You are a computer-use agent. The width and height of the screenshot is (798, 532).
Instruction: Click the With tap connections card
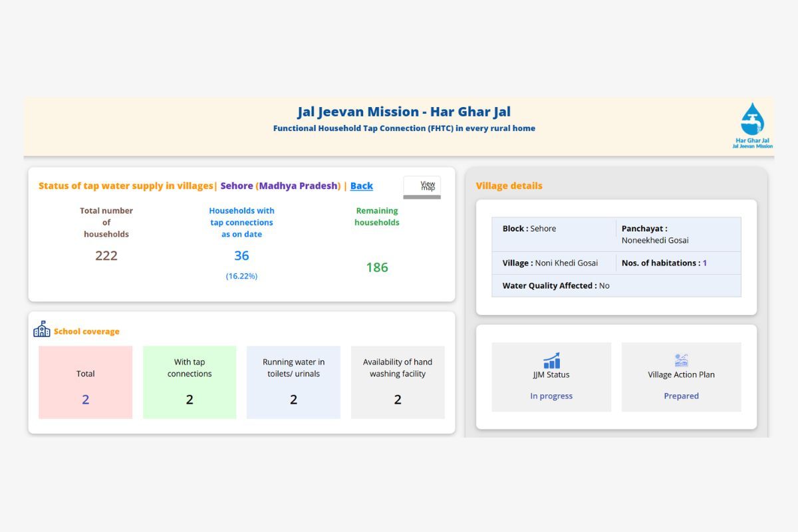point(190,382)
